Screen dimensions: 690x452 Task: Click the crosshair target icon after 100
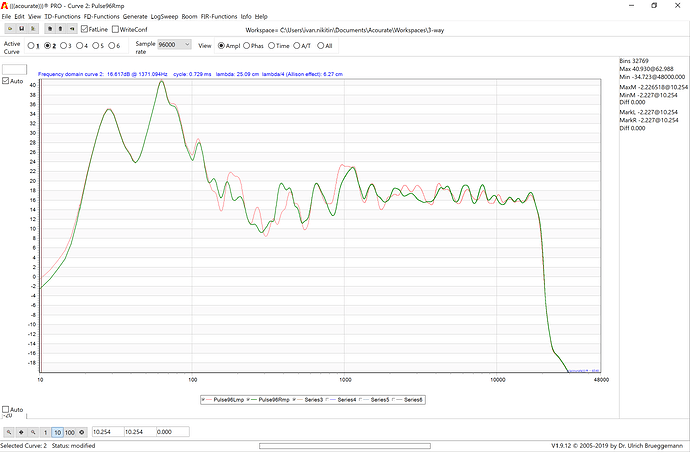(81, 432)
